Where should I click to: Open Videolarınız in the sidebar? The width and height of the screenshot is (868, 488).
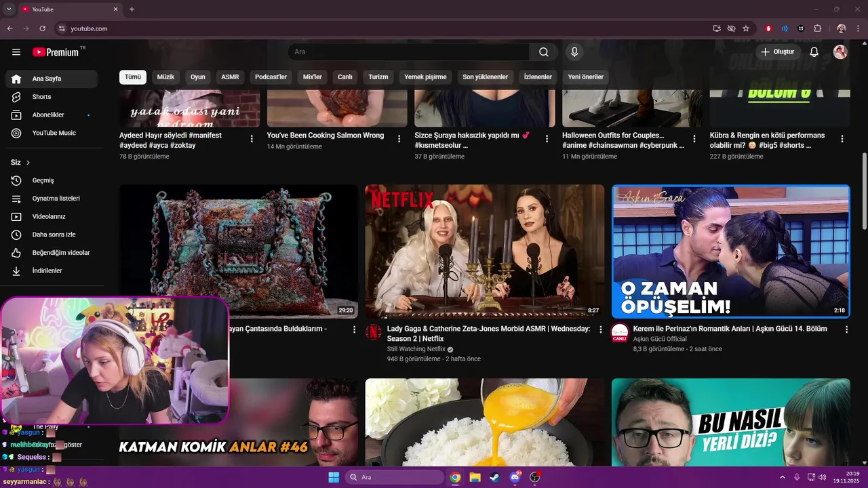coord(52,217)
